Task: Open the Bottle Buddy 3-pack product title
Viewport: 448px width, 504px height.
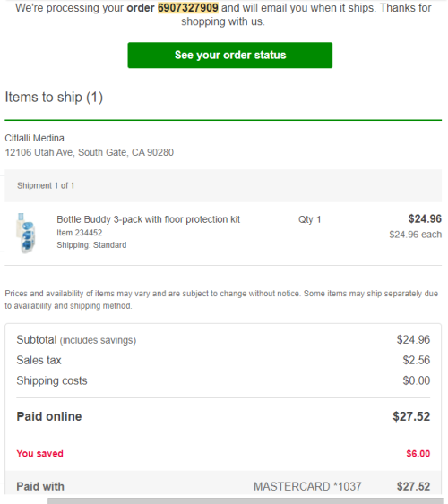Action: point(148,219)
